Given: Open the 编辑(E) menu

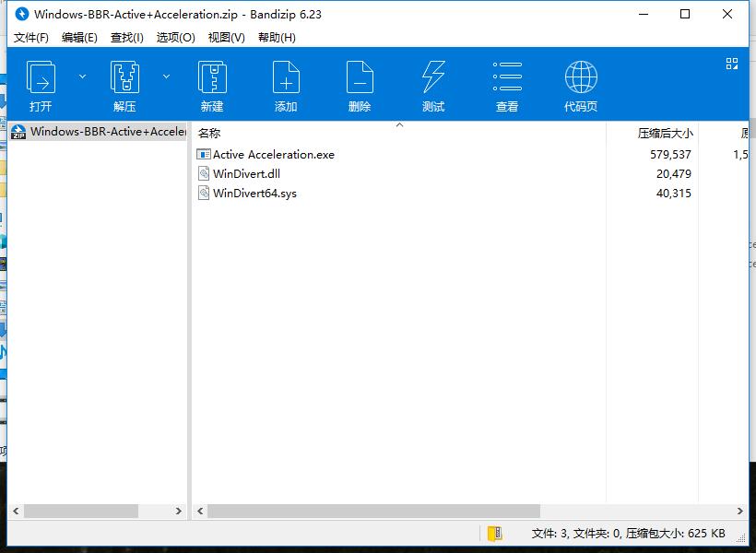Looking at the screenshot, I should (x=79, y=38).
